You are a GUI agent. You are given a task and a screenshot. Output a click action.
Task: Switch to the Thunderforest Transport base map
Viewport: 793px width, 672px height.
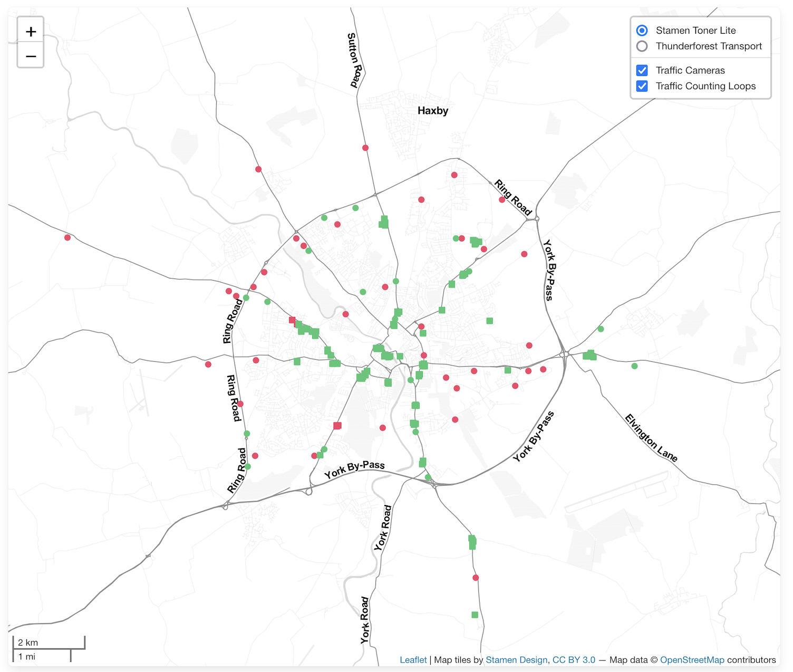[642, 46]
